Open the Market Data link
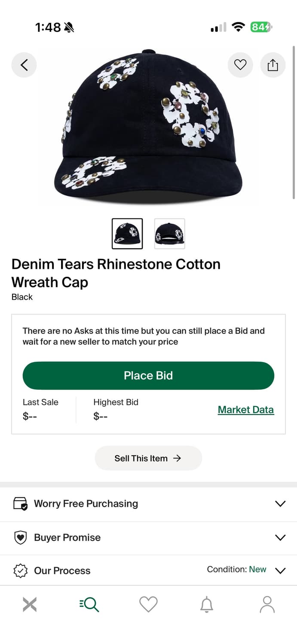297x644 pixels. tap(245, 410)
